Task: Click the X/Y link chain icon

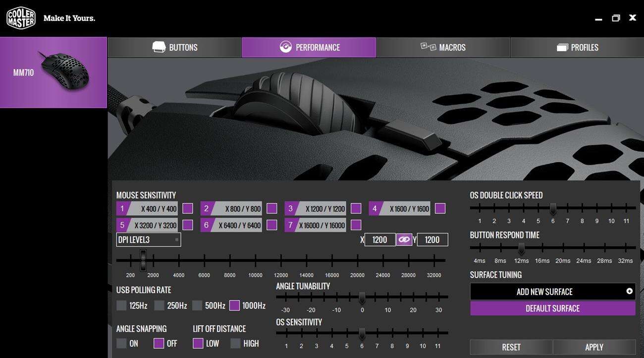Action: (404, 240)
